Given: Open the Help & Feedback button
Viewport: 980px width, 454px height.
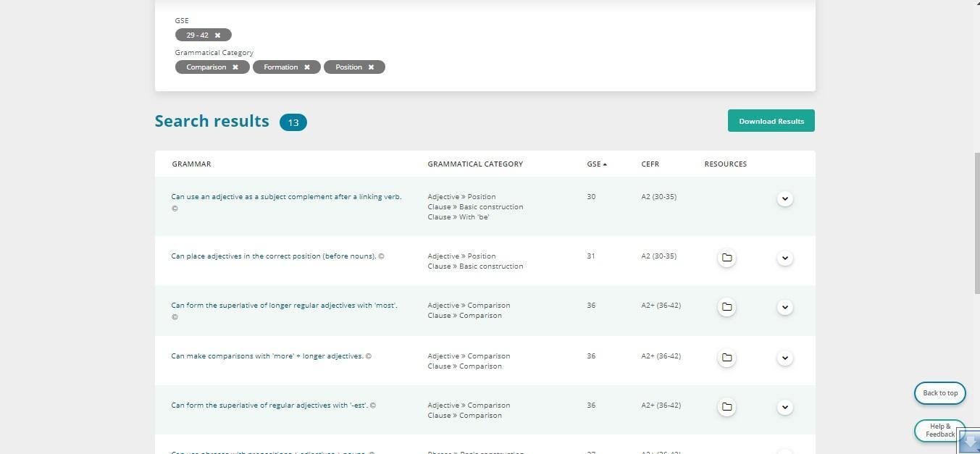Looking at the screenshot, I should click(939, 430).
